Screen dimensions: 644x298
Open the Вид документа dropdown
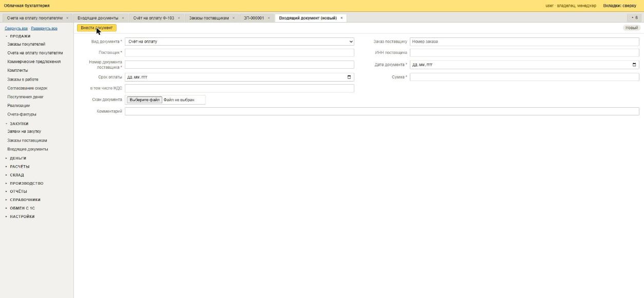click(x=239, y=42)
